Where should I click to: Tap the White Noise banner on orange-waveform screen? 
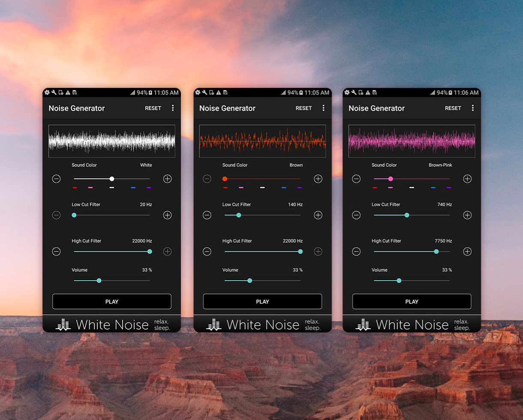pos(262,324)
